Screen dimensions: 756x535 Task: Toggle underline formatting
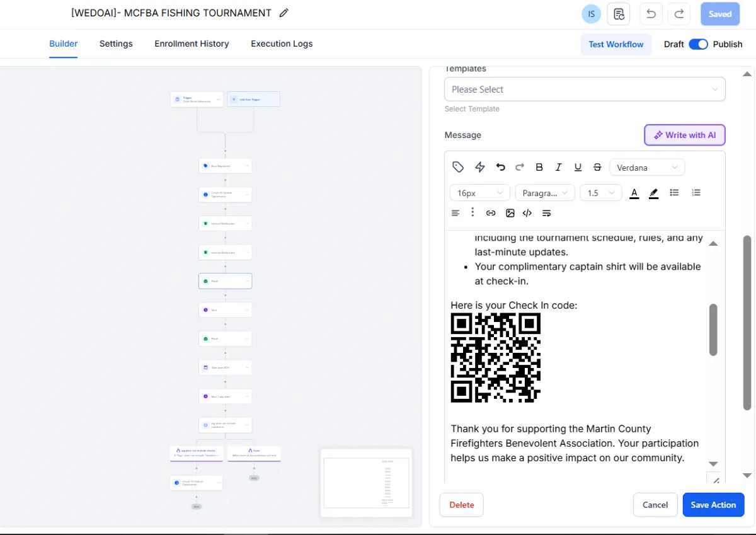click(578, 167)
